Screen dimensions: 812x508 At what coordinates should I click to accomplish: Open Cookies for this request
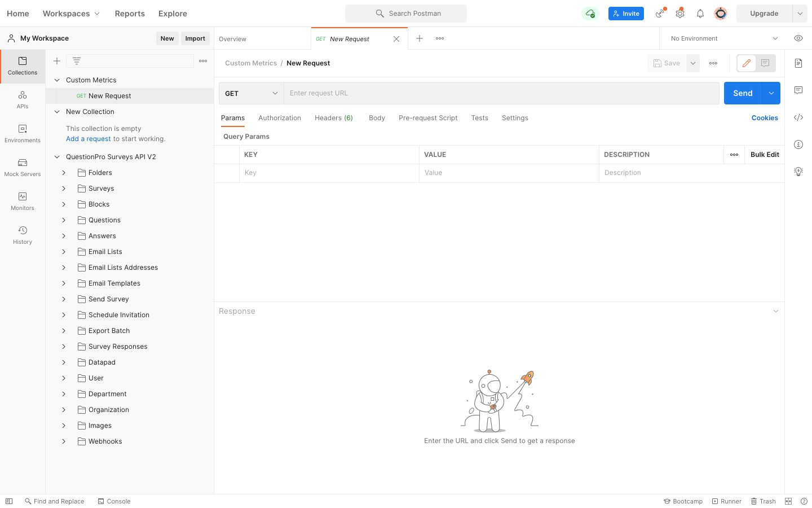tap(765, 117)
